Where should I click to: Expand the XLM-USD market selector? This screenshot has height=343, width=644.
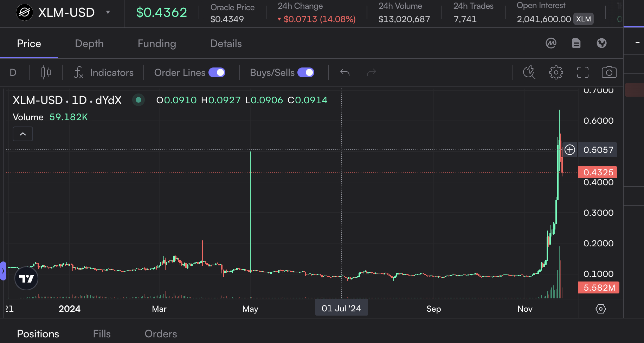pyautogui.click(x=108, y=12)
